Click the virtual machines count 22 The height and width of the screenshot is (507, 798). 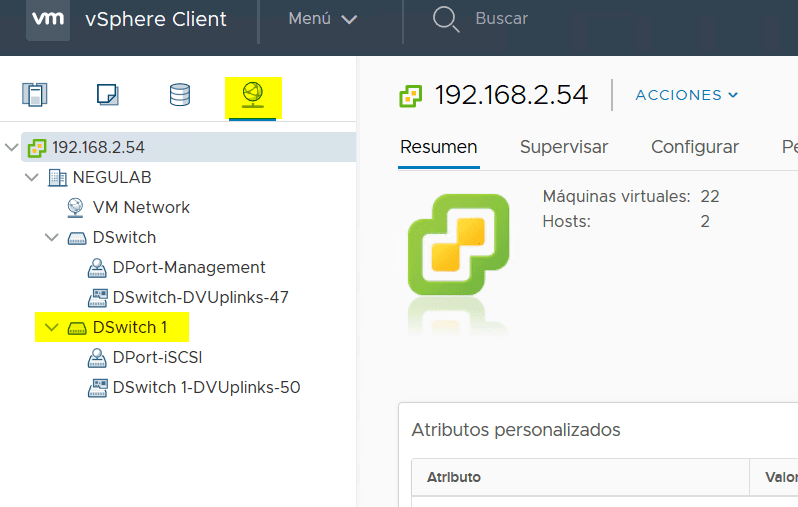click(709, 196)
